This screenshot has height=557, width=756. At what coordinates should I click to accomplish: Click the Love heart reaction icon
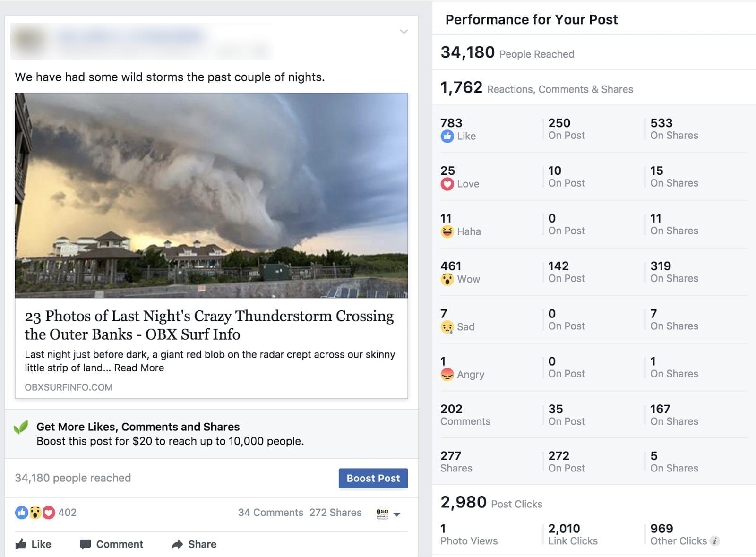point(447,184)
